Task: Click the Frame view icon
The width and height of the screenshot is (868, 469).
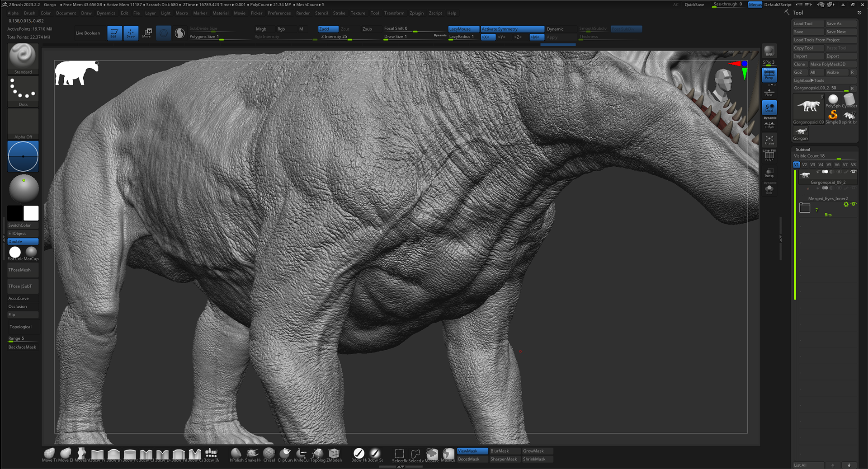Action: [769, 140]
